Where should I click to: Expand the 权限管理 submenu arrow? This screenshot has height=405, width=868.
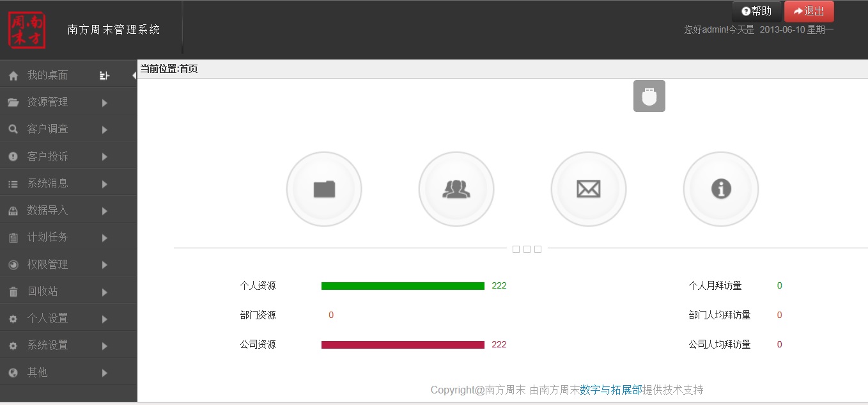pyautogui.click(x=105, y=264)
